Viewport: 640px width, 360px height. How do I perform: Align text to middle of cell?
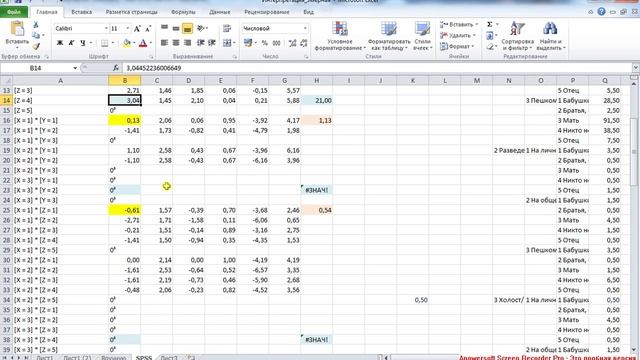pyautogui.click(x=176, y=28)
